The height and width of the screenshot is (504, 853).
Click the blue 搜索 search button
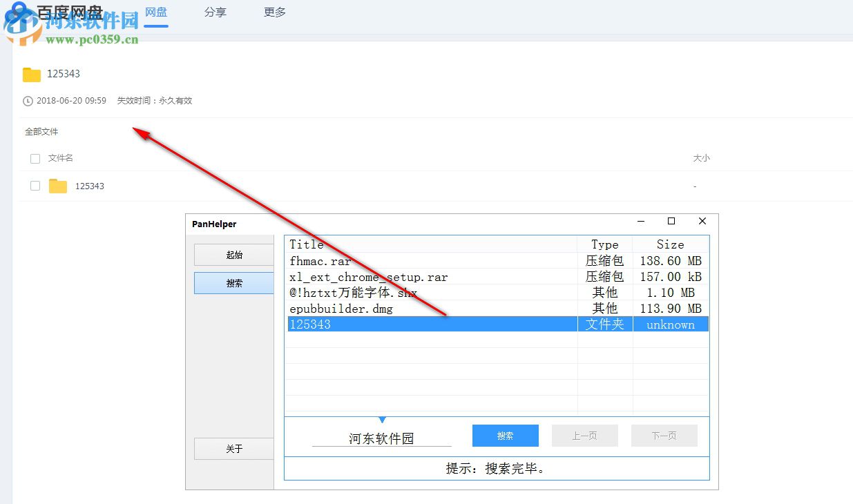[505, 435]
